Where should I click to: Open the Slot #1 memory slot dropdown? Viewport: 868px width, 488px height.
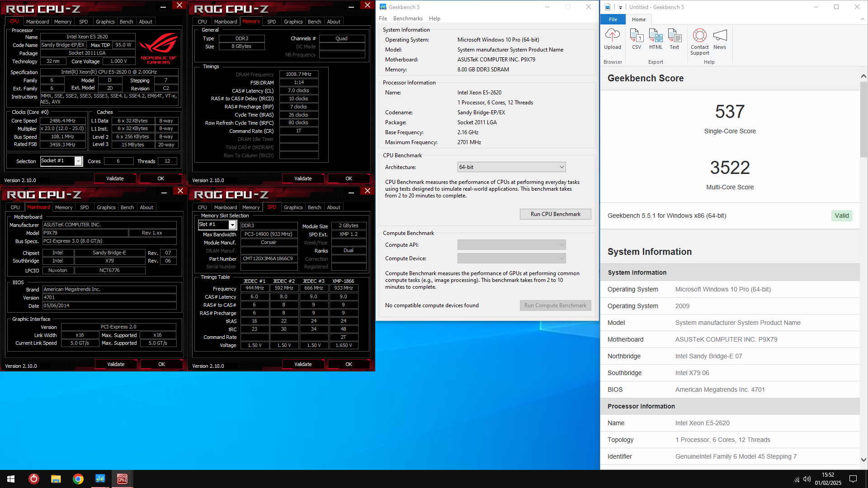tap(232, 225)
